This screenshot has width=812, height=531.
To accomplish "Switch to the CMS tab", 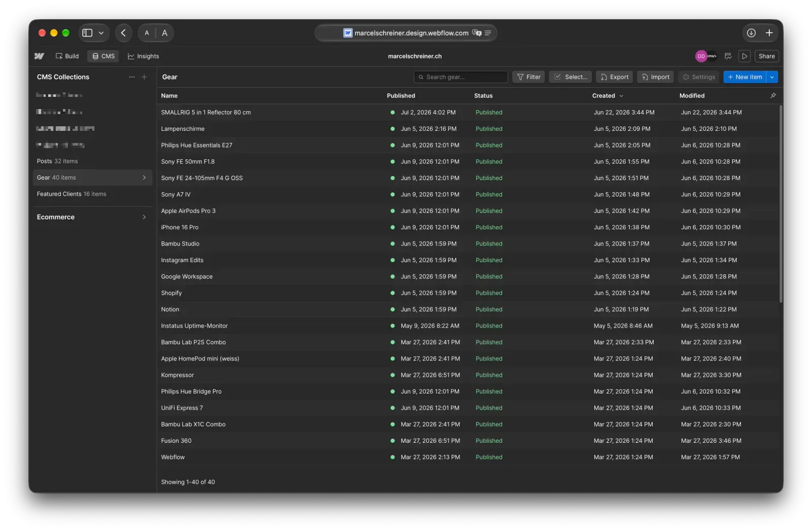I will pos(103,56).
